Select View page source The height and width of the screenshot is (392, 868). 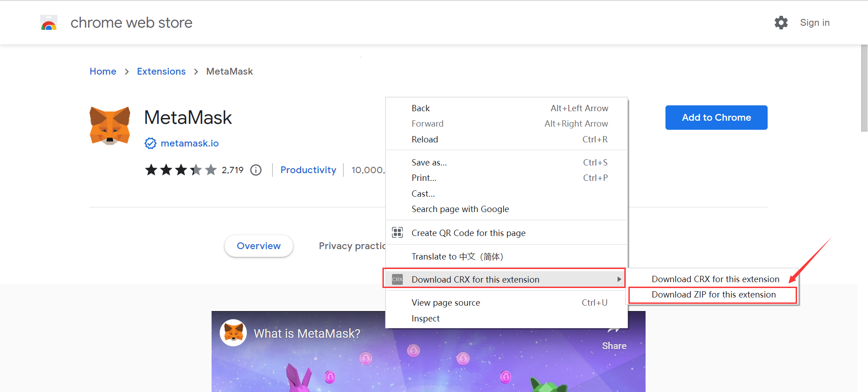pyautogui.click(x=506, y=302)
